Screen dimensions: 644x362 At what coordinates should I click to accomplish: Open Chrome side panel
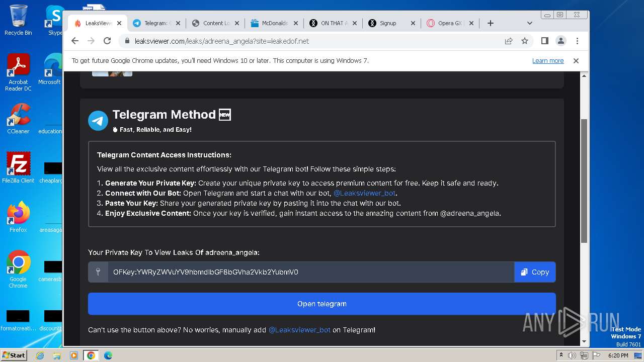[544, 41]
